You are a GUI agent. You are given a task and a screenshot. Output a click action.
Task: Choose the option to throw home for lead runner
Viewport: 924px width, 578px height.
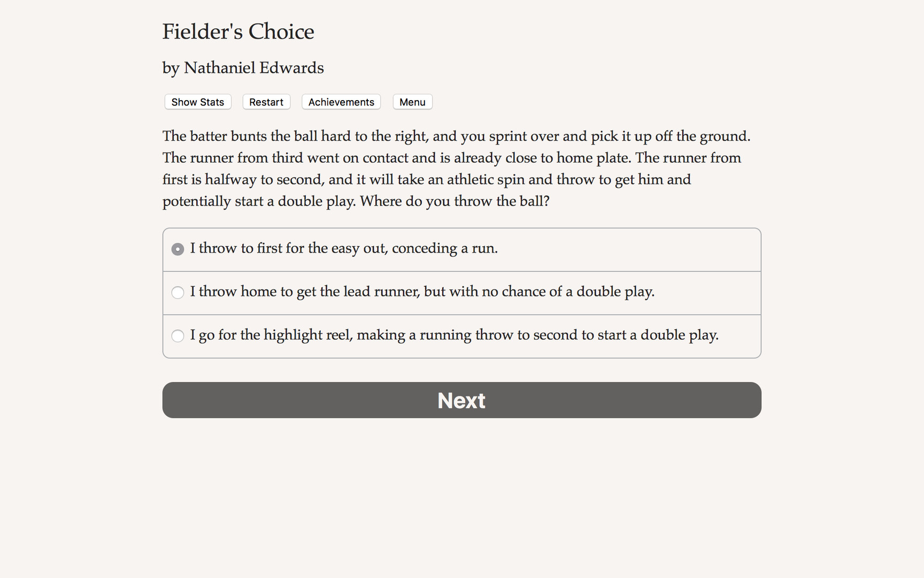tap(178, 292)
